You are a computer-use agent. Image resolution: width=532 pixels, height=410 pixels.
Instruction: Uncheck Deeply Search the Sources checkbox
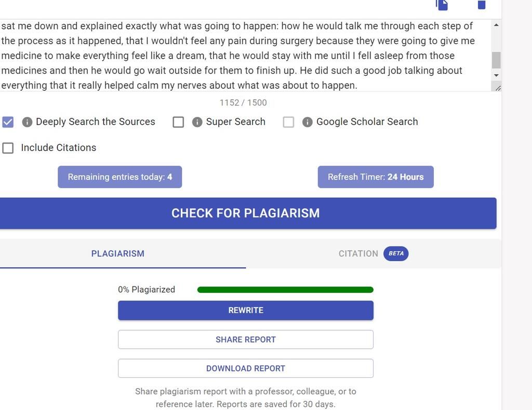click(8, 122)
